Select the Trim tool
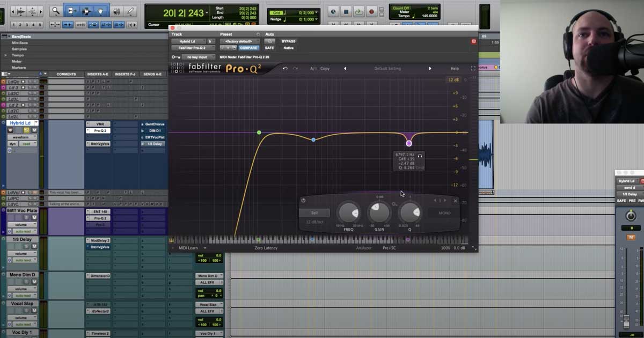This screenshot has width=644, height=338. [x=72, y=10]
